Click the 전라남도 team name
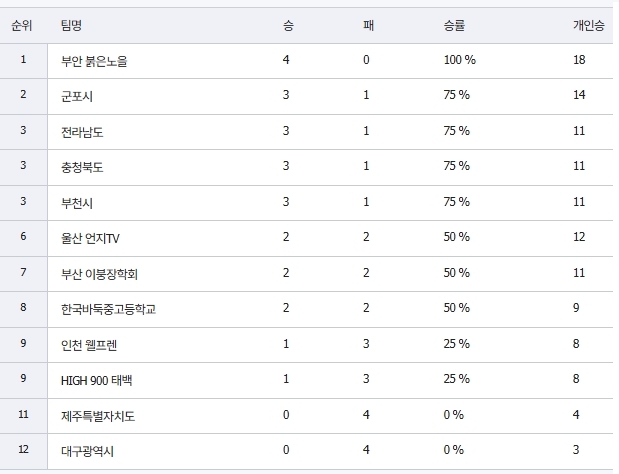Image resolution: width=619 pixels, height=474 pixels. point(82,131)
